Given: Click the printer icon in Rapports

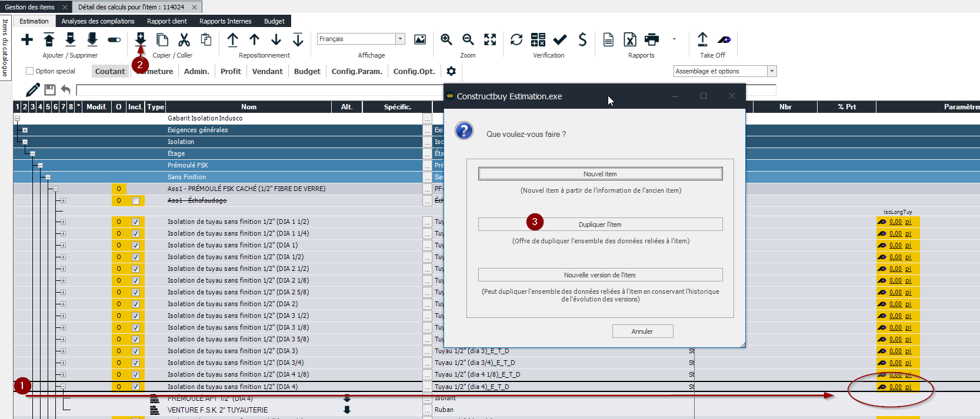Looking at the screenshot, I should 652,39.
